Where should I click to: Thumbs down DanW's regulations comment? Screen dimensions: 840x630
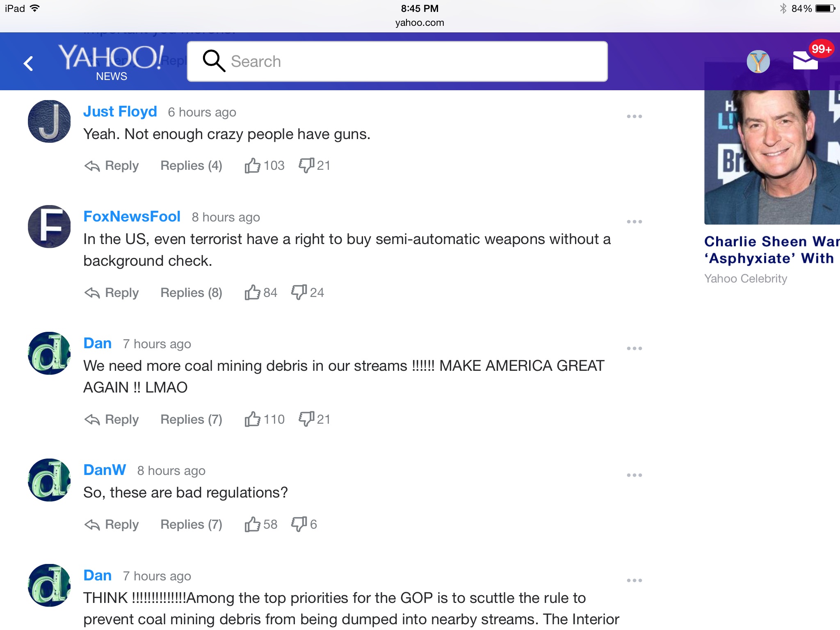click(299, 524)
